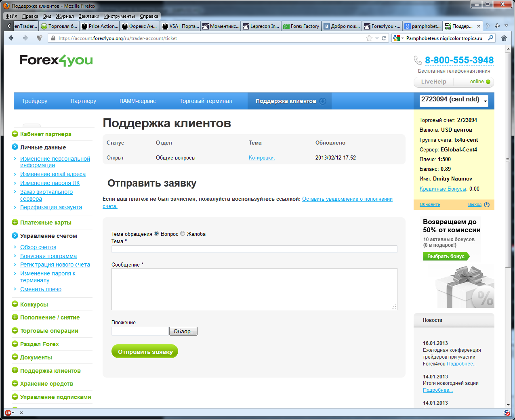
Task: Close the Поддер... browser tab
Action: pyautogui.click(x=479, y=26)
